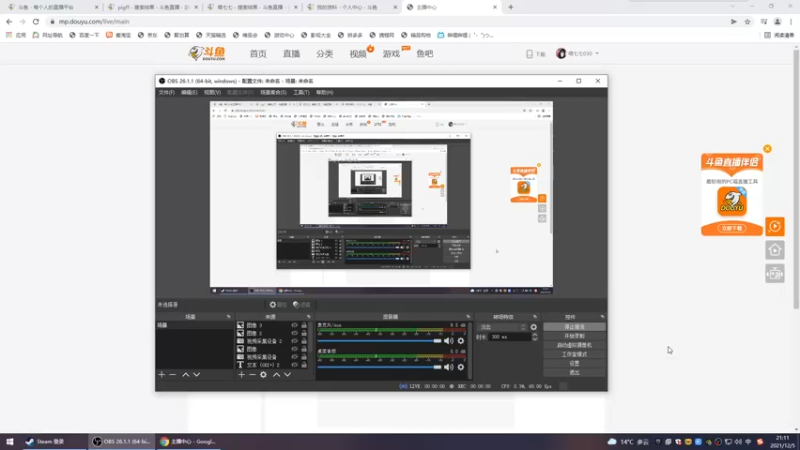Toggle lock on 图像 3 source
Viewport: 800px width, 450px height.
tap(304, 325)
